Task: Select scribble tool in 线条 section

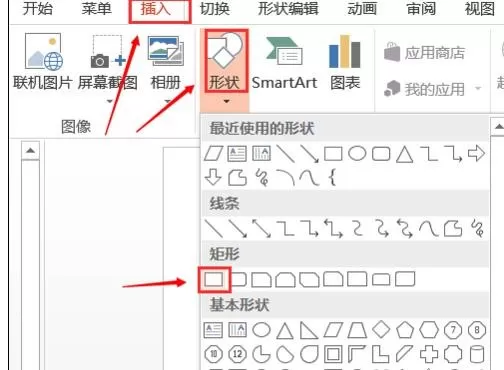Action: [477, 229]
